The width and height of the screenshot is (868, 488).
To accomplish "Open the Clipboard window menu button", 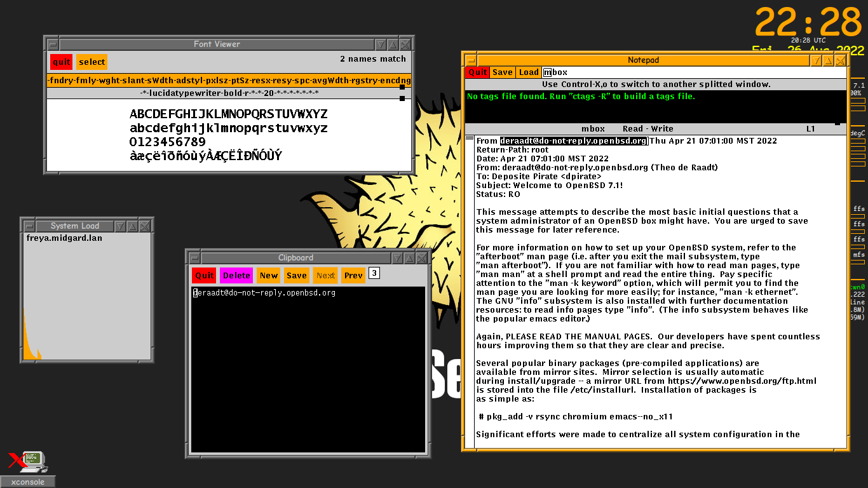I will [195, 258].
